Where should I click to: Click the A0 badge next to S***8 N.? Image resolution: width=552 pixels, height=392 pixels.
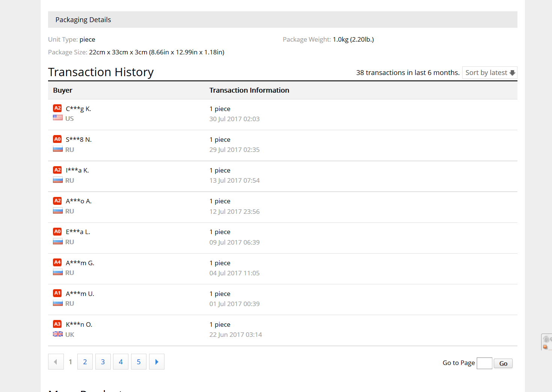[x=57, y=139]
